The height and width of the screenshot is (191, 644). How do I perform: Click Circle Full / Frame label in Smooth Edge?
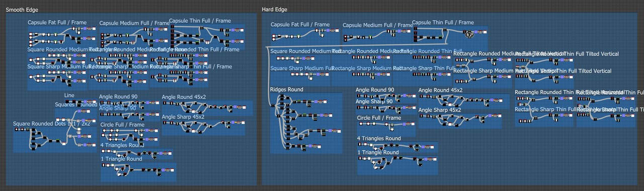tap(122, 124)
